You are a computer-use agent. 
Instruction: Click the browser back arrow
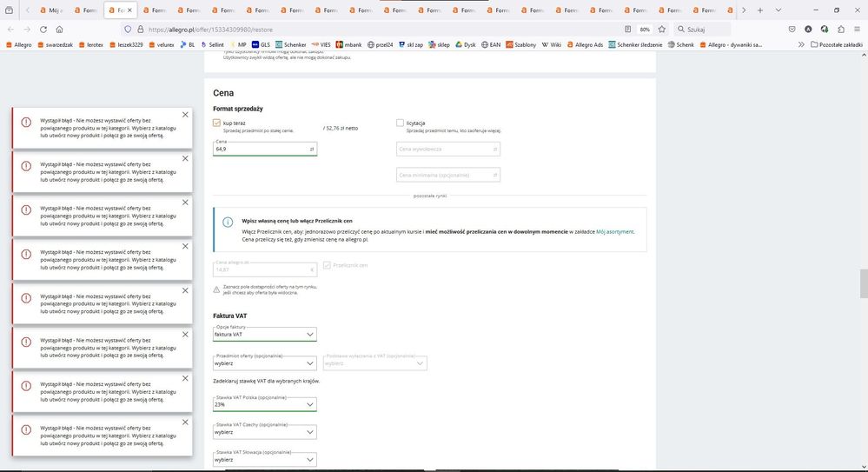pyautogui.click(x=10, y=29)
